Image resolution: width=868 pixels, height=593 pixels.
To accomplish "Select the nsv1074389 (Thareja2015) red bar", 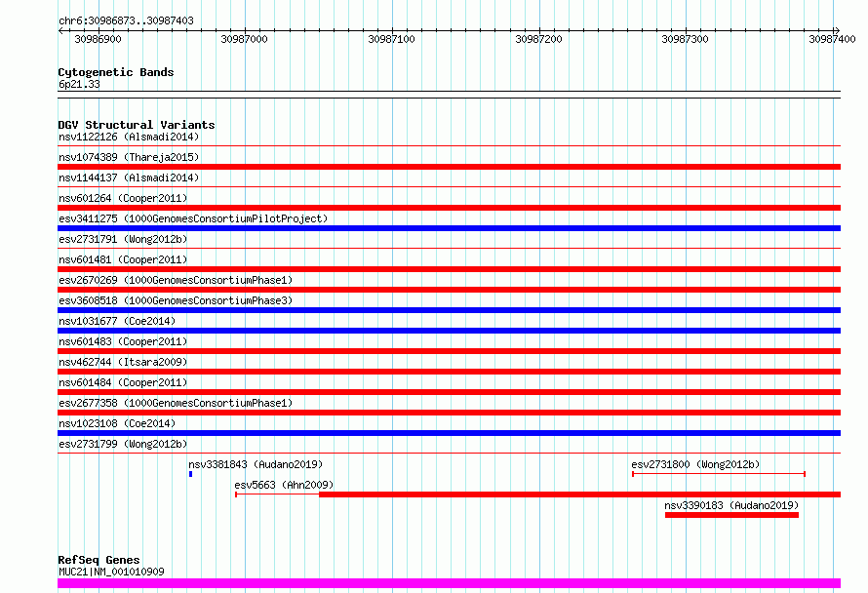I will (x=449, y=167).
